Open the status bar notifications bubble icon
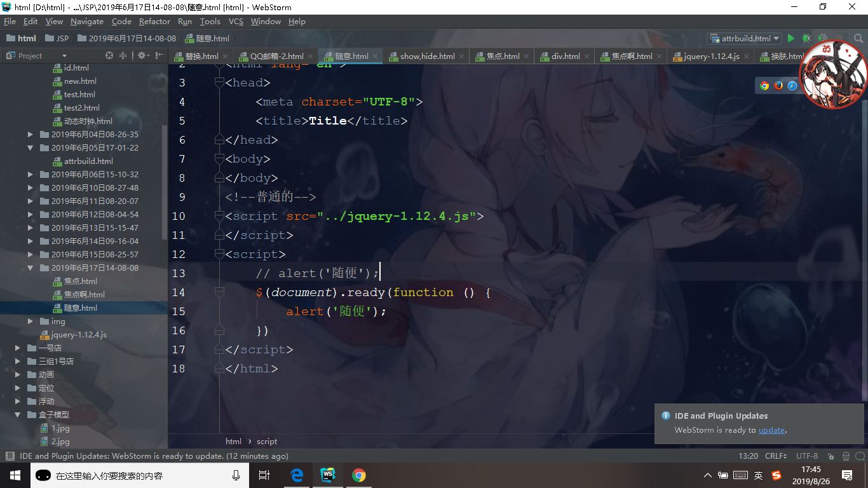 860,456
